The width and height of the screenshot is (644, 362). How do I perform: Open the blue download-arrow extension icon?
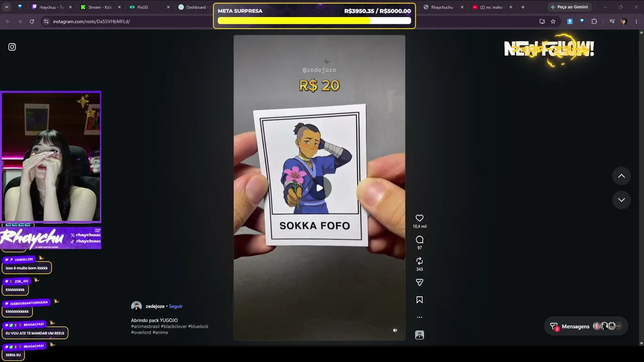(570, 21)
